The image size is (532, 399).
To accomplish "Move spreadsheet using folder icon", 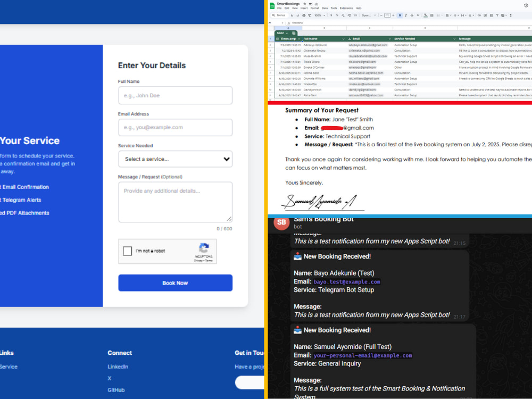I will point(311,4).
